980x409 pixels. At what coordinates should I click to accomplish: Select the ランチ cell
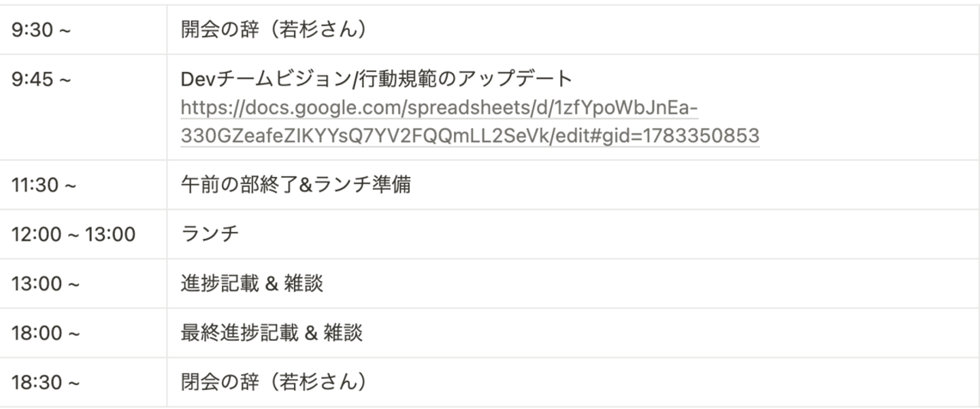click(x=210, y=235)
